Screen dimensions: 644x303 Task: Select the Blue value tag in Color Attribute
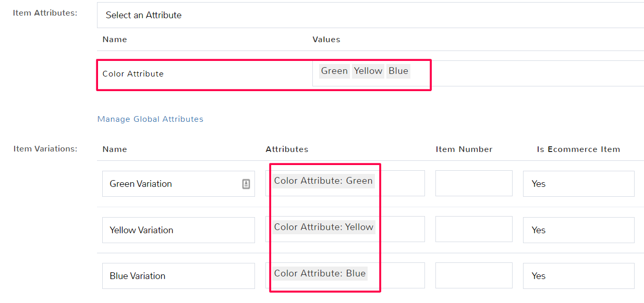(x=398, y=71)
